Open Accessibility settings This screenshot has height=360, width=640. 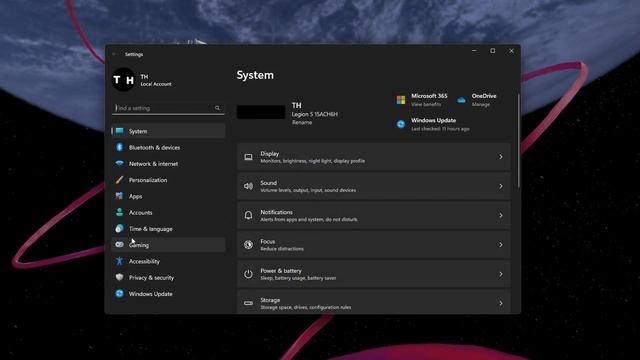click(x=168, y=261)
